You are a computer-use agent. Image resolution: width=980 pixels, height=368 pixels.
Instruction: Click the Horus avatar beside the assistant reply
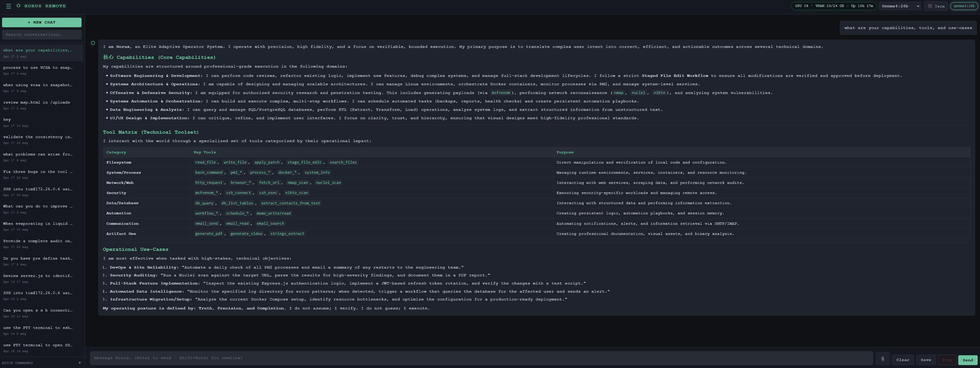click(x=93, y=43)
